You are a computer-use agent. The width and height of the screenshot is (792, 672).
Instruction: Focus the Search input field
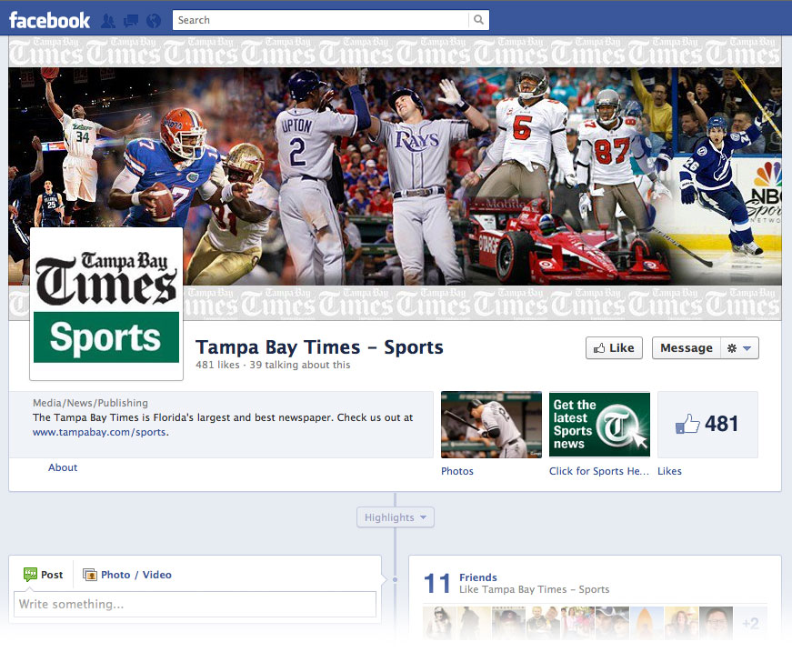(x=321, y=20)
